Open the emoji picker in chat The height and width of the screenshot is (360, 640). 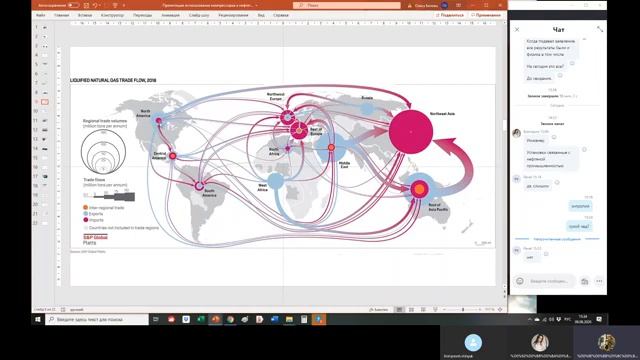(x=520, y=281)
